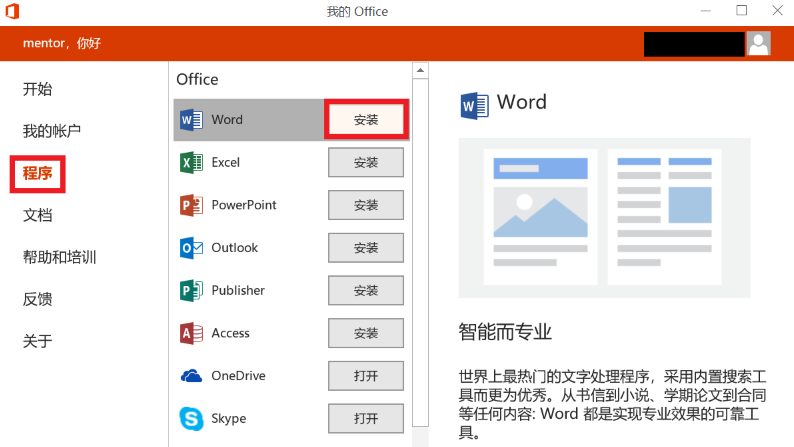
Task: Click the Skype icon in the list
Action: point(191,419)
